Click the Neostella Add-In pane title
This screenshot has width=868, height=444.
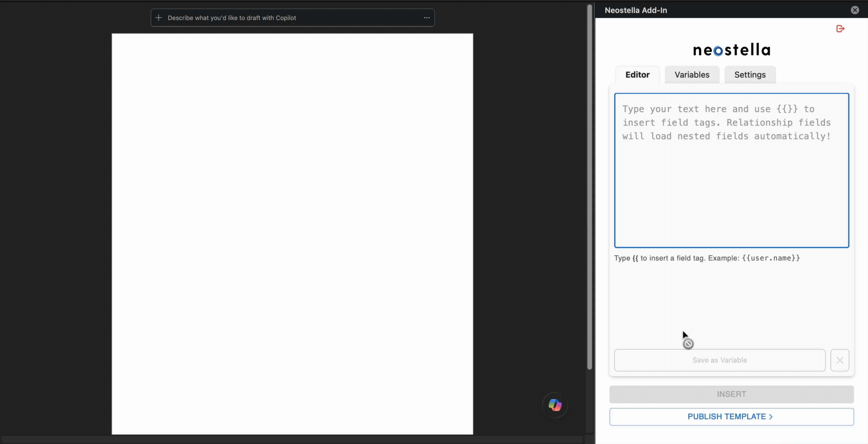click(636, 10)
